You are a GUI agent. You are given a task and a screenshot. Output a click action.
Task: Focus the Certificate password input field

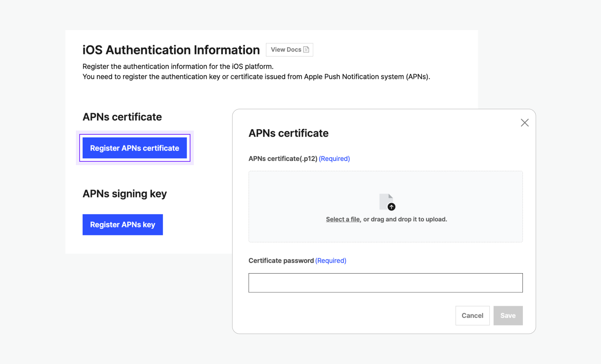(385, 283)
